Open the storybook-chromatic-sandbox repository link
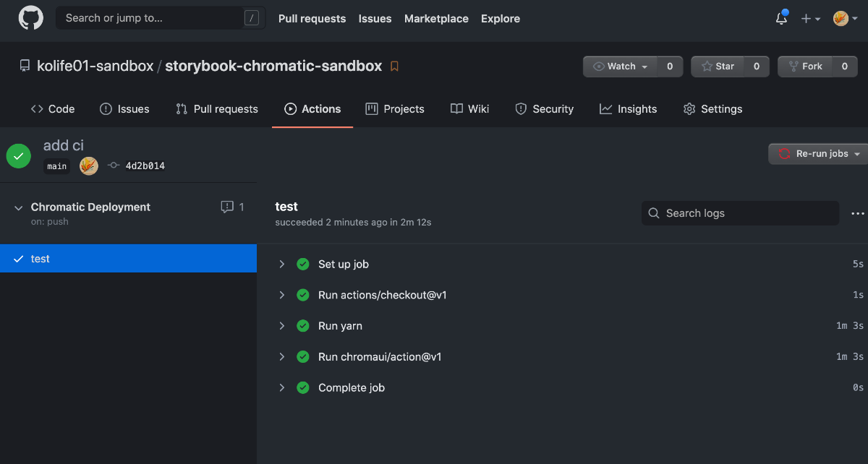The height and width of the screenshot is (464, 868). tap(273, 66)
